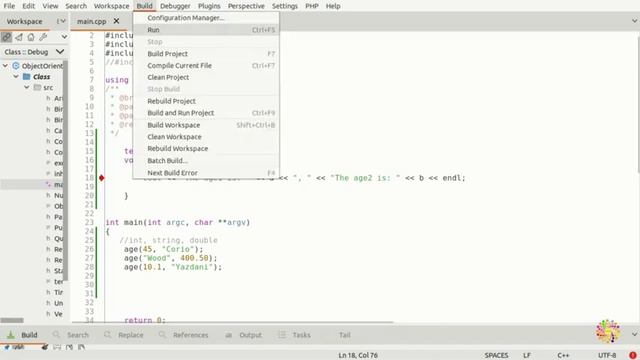
Task: Toggle the breakpoint marker on line 18
Action: pos(102,178)
